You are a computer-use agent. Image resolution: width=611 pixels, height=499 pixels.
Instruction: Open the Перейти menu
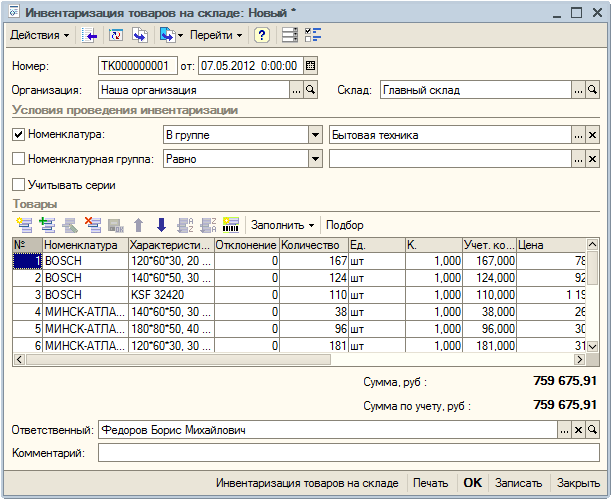[215, 35]
